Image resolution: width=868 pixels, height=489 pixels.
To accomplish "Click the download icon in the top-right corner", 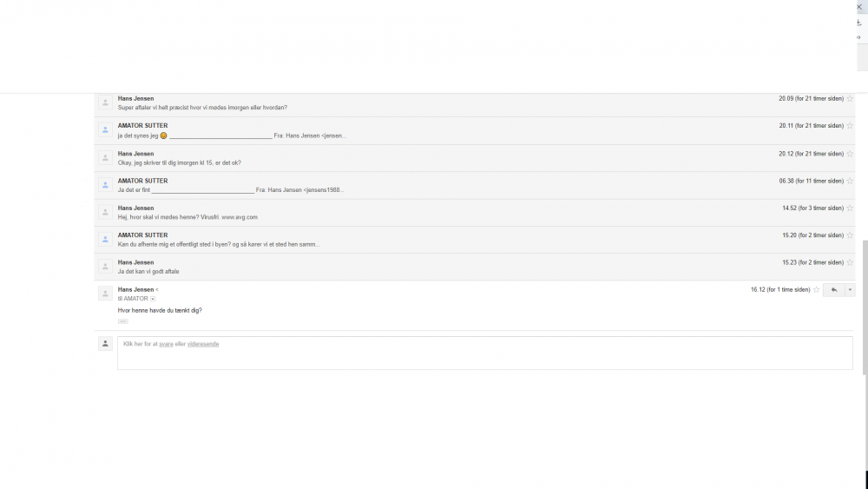I will tap(858, 23).
